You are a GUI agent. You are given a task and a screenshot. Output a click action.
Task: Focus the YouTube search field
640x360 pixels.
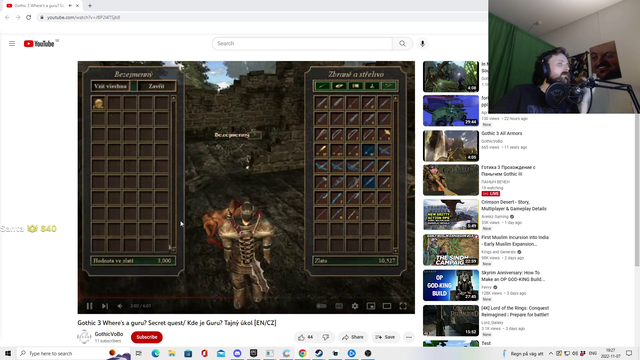tap(302, 43)
